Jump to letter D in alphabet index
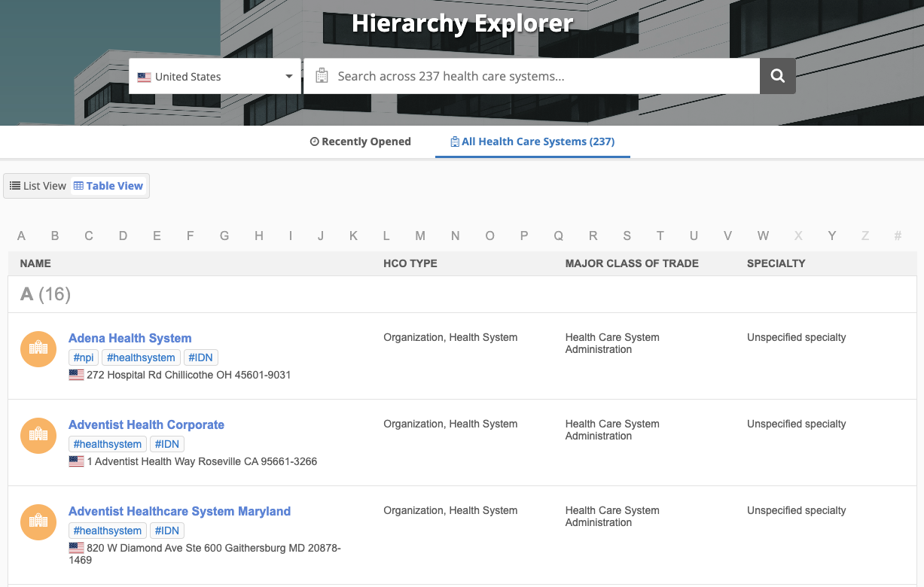Screen dimensions: 924x587 click(x=123, y=236)
